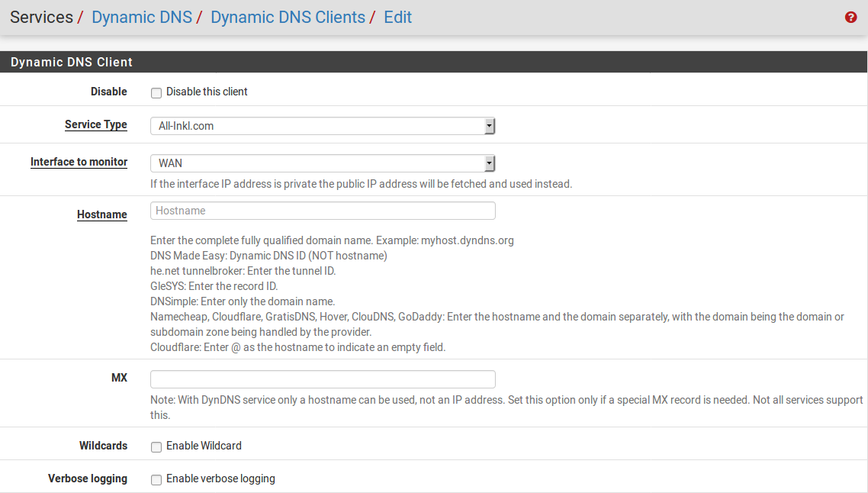Screen dimensions: 868x493
Task: Go to Dynamic DNS Clients breadcrumb link
Action: (288, 18)
